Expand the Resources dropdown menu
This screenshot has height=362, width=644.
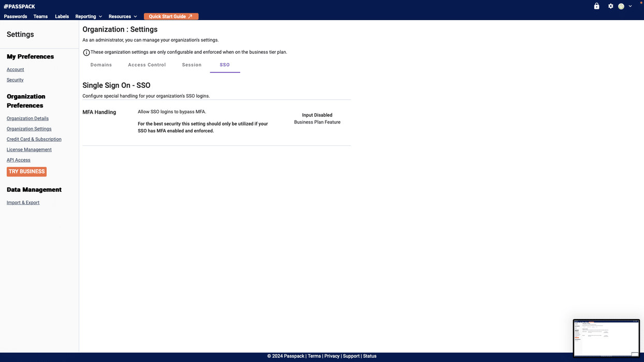pos(123,17)
